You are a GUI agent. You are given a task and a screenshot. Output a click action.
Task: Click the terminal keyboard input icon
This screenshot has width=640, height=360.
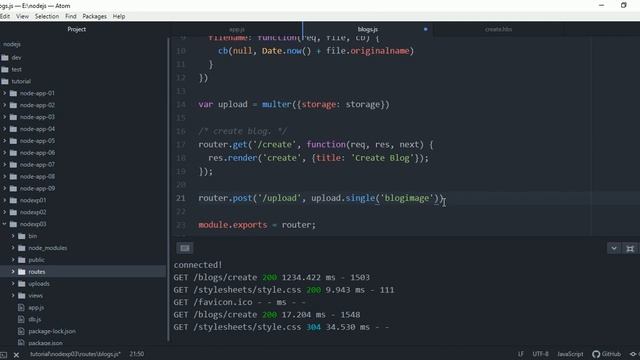point(185,248)
